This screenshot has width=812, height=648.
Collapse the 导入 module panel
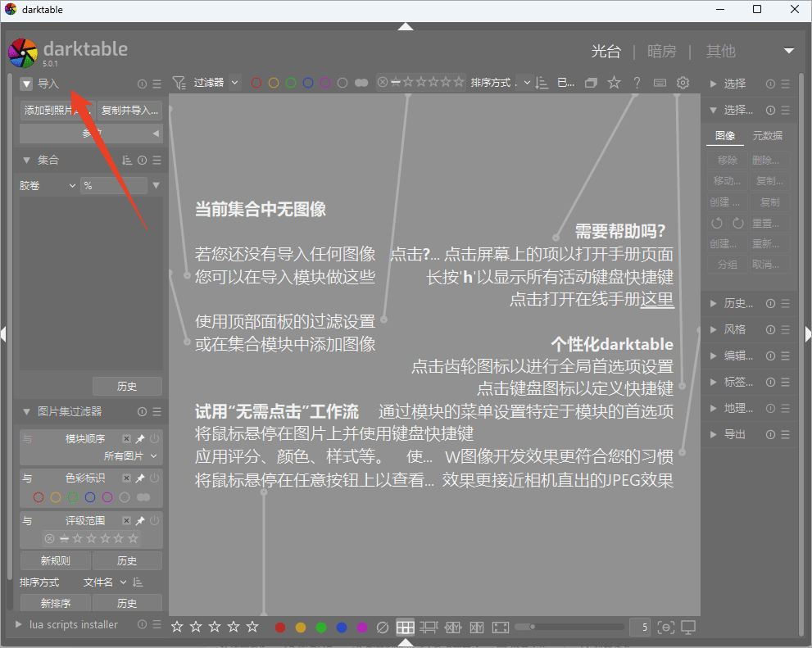pyautogui.click(x=25, y=84)
